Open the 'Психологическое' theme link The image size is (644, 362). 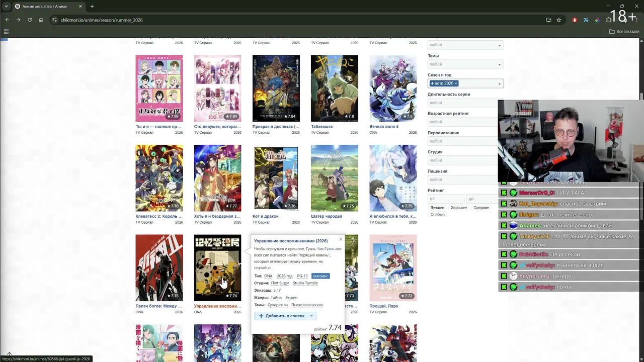pos(307,305)
